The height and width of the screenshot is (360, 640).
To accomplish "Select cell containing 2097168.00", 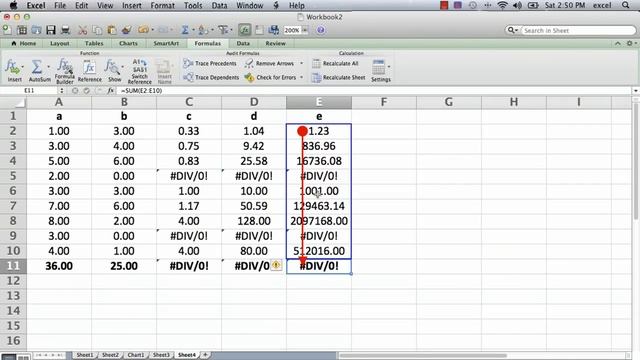I will (319, 221).
